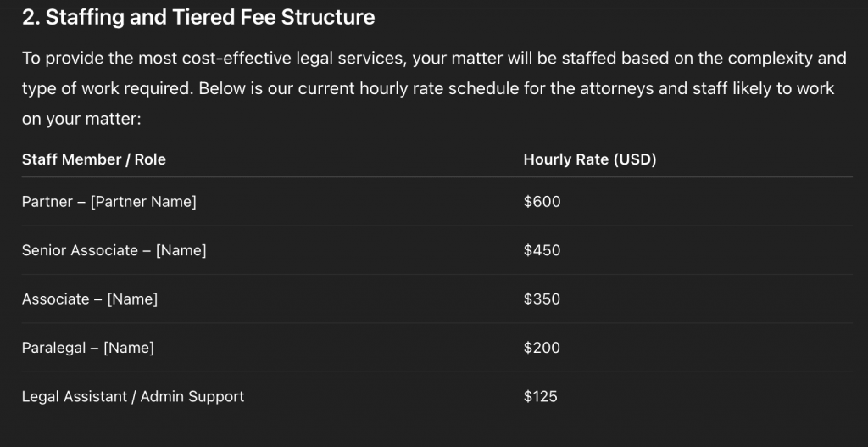Click the Staff Member / Role column header
868x447 pixels.
(94, 159)
